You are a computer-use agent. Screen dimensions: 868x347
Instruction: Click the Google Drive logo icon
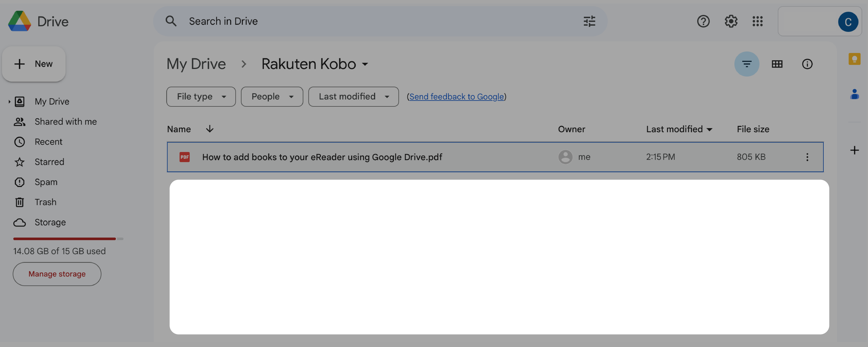coord(19,21)
